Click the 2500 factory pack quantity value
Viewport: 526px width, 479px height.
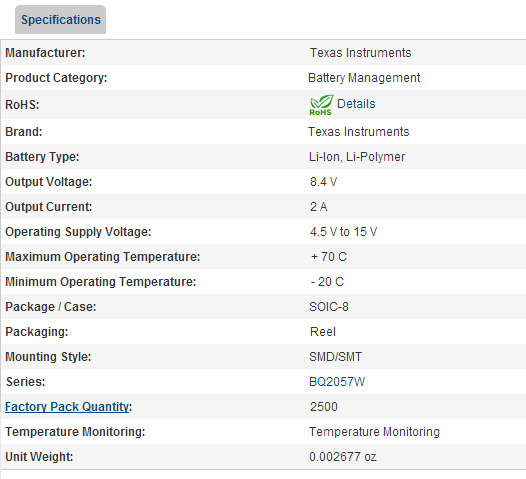[324, 407]
